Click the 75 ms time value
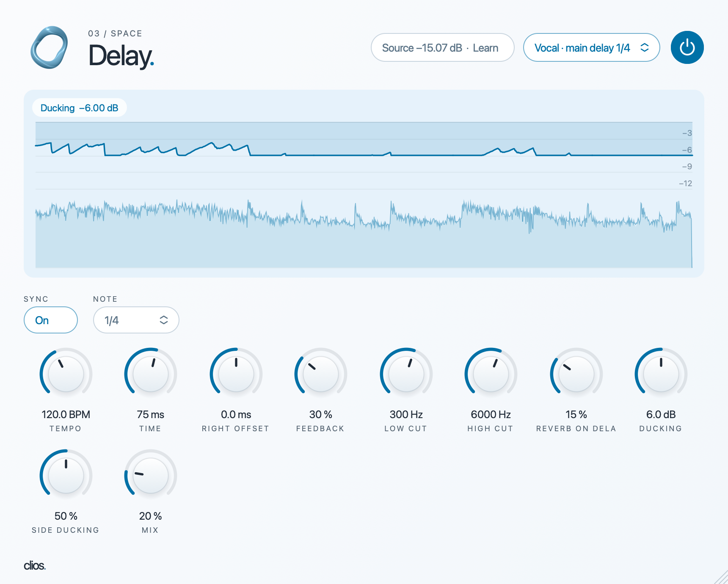This screenshot has width=728, height=584. 151,414
